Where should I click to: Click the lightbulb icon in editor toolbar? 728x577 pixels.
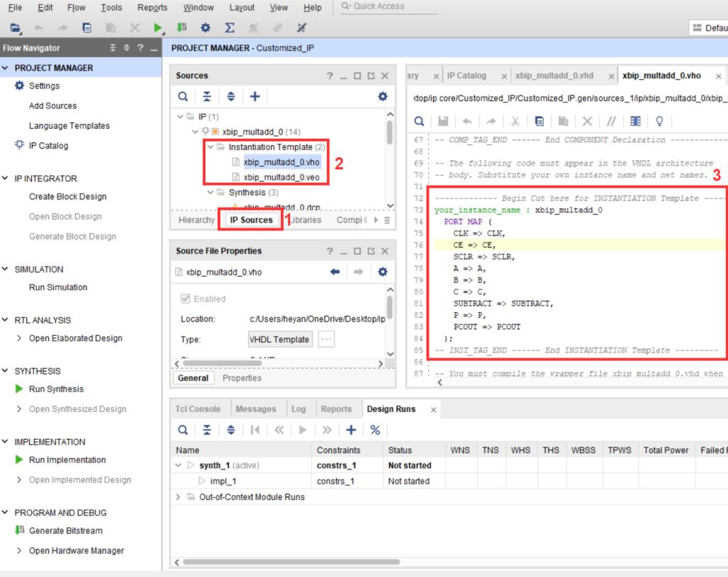(659, 121)
